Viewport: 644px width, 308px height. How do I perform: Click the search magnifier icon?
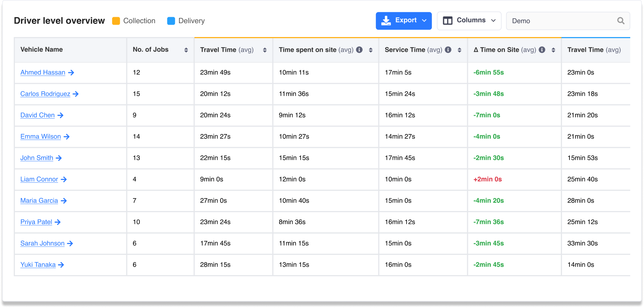click(x=621, y=21)
